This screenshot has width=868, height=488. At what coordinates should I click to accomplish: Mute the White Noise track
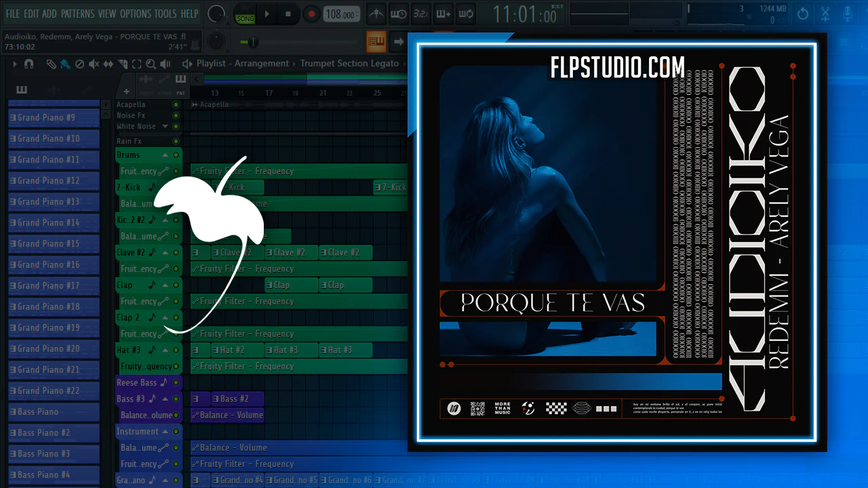coord(176,126)
